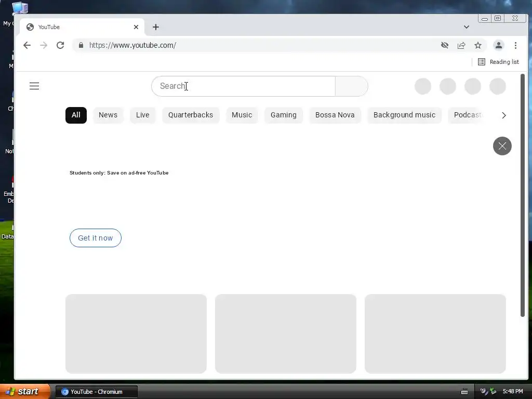Click inside the YouTube Search field
The width and height of the screenshot is (532, 399).
(243, 86)
